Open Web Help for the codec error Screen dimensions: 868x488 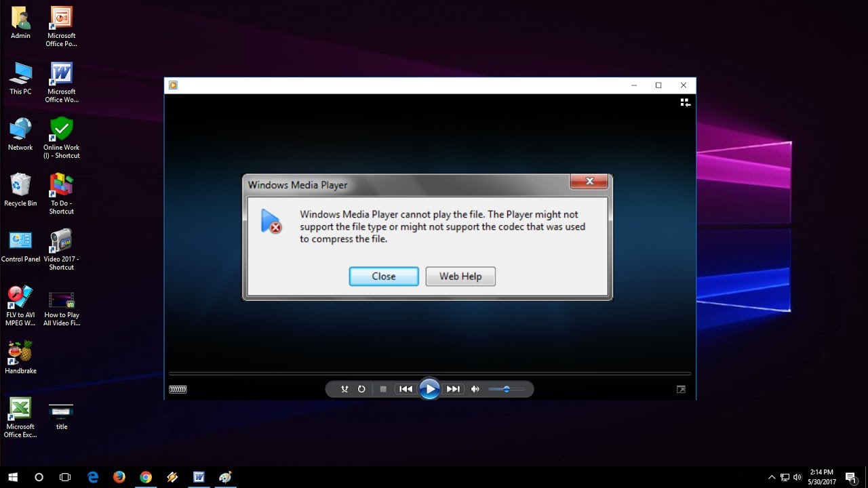[460, 277]
